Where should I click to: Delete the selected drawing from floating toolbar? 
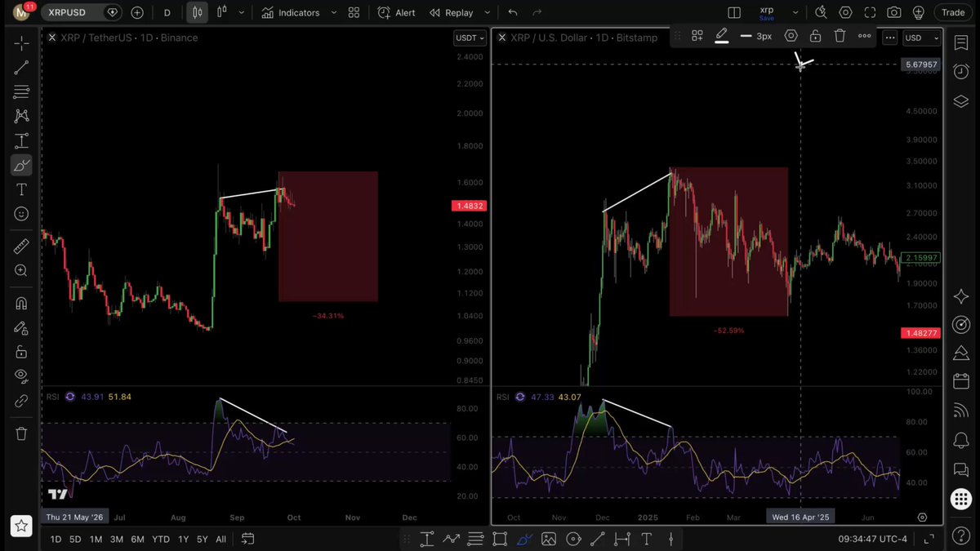pyautogui.click(x=840, y=36)
